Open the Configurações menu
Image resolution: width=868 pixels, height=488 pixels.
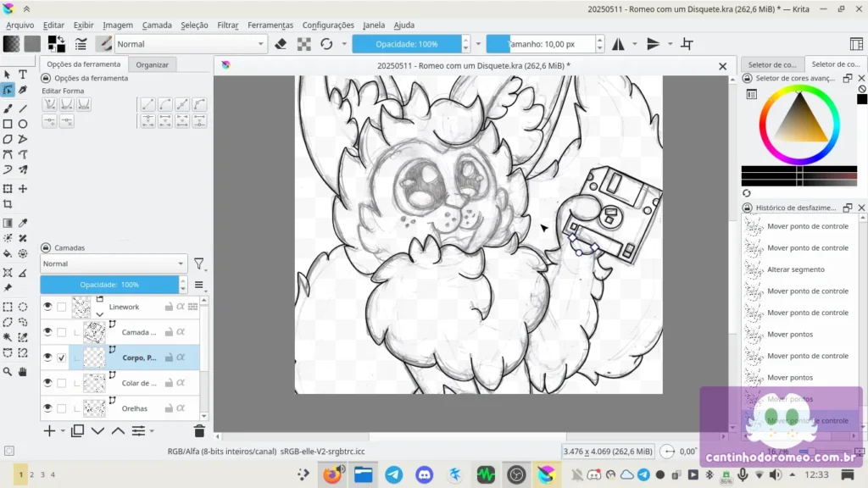coord(328,25)
